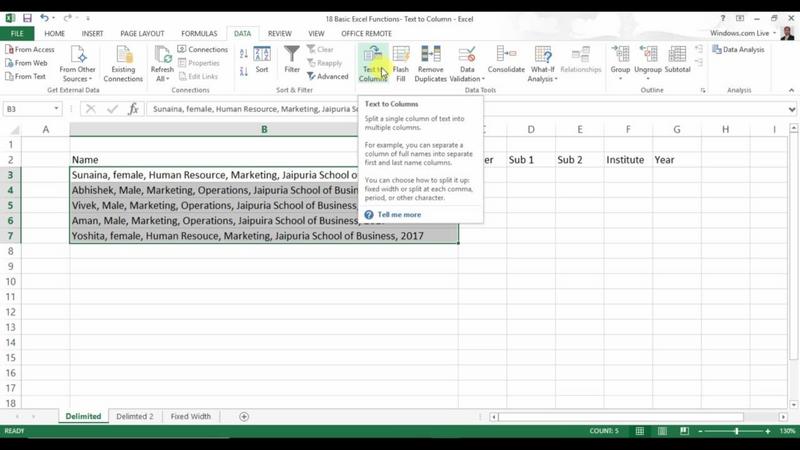Switch to PAGE LAYOUT tab
The image size is (800, 450).
142,34
